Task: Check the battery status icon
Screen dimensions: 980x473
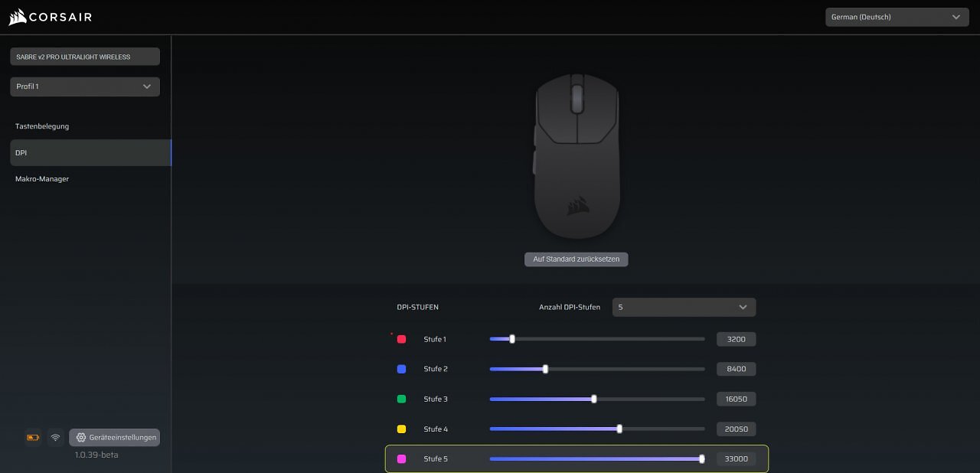Action: click(x=33, y=438)
